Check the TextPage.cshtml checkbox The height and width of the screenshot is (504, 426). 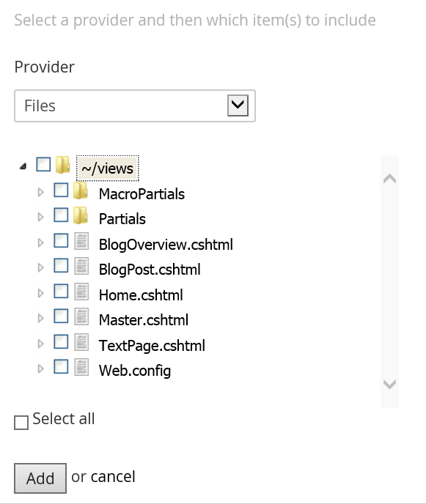tap(61, 341)
